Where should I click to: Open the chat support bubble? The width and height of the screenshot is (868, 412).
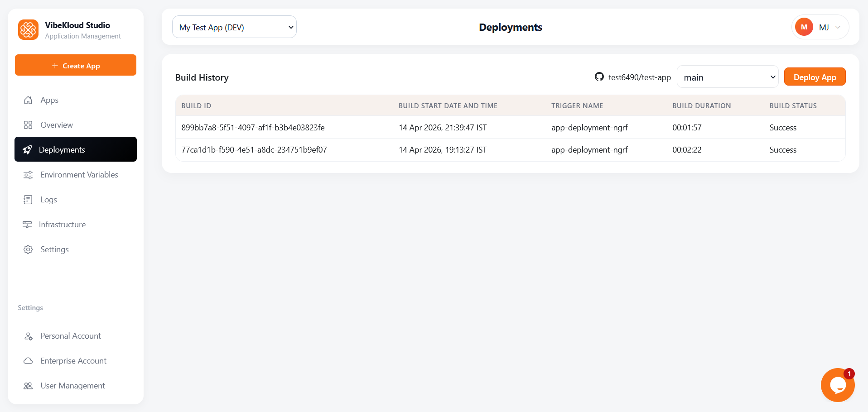(837, 385)
